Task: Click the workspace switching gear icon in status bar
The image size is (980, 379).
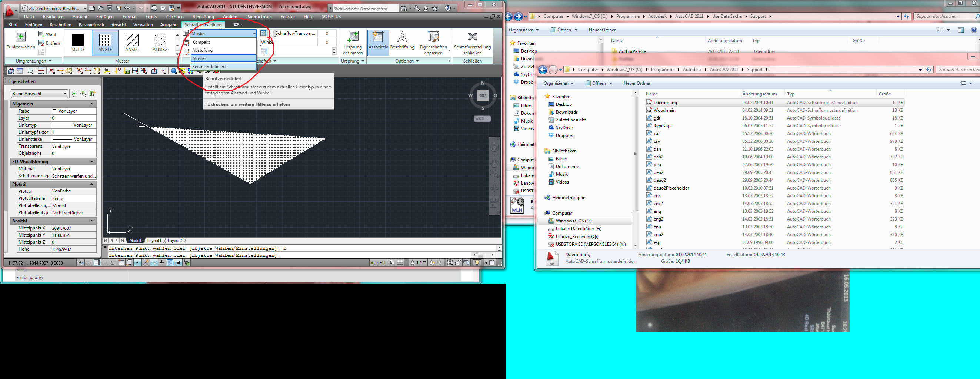Action: pyautogui.click(x=450, y=263)
